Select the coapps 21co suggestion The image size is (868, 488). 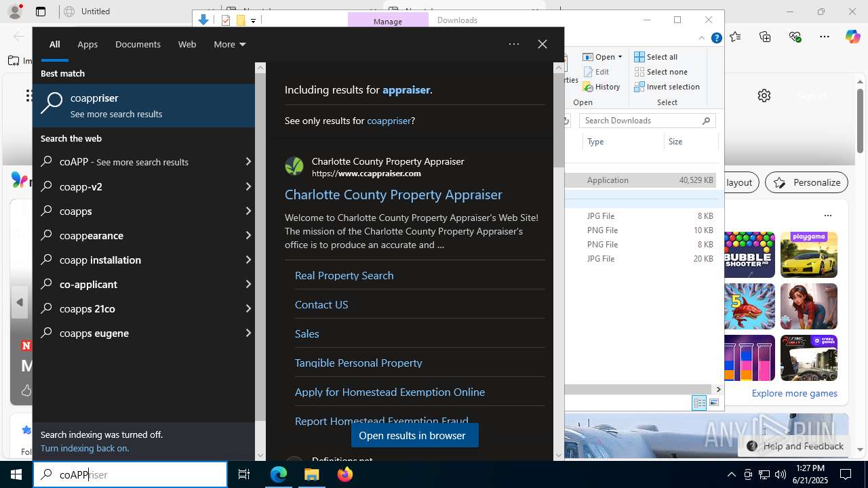[144, 308]
